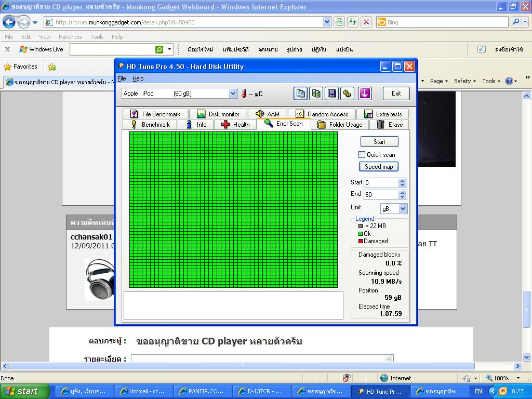
Task: Open the HD Tune Help menu
Action: tap(138, 78)
